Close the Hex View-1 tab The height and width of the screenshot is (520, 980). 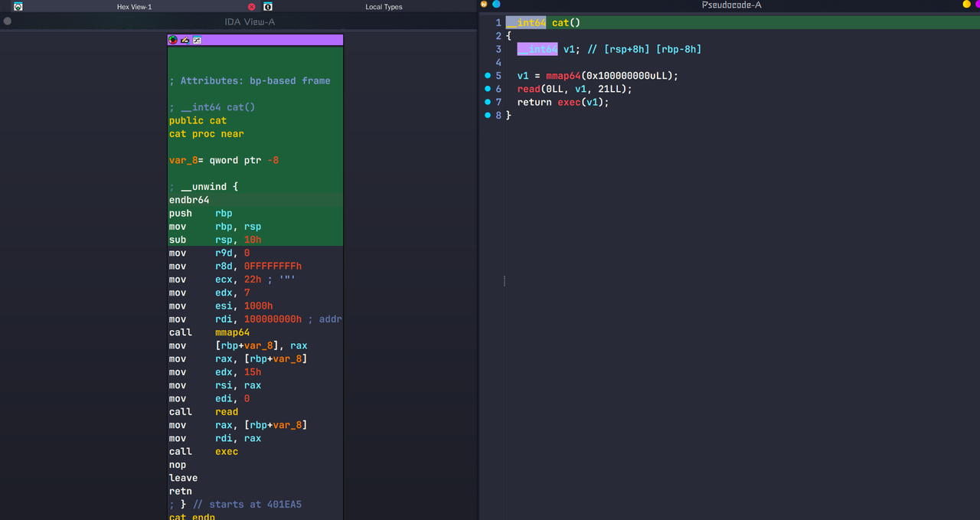coord(252,6)
